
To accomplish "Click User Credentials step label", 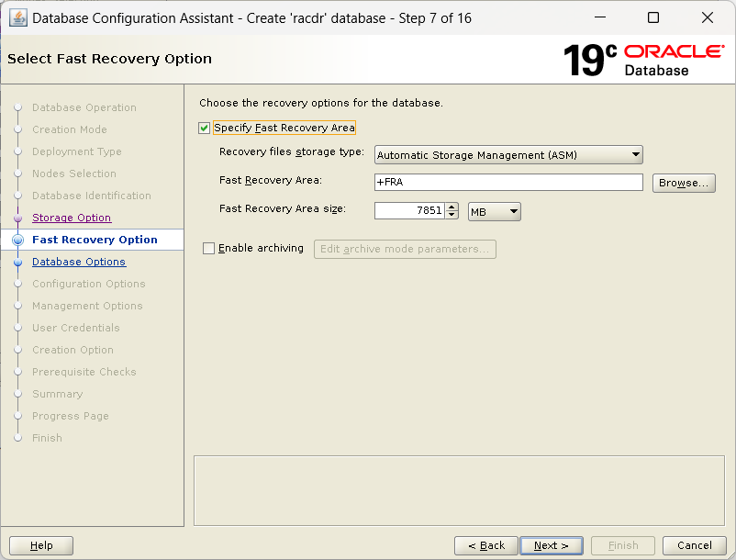I will pyautogui.click(x=76, y=328).
